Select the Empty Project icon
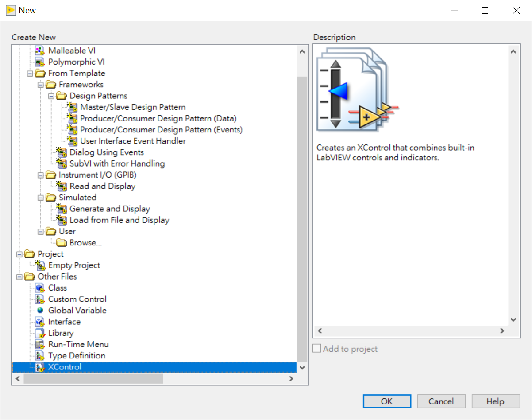The width and height of the screenshot is (532, 420). coord(40,265)
